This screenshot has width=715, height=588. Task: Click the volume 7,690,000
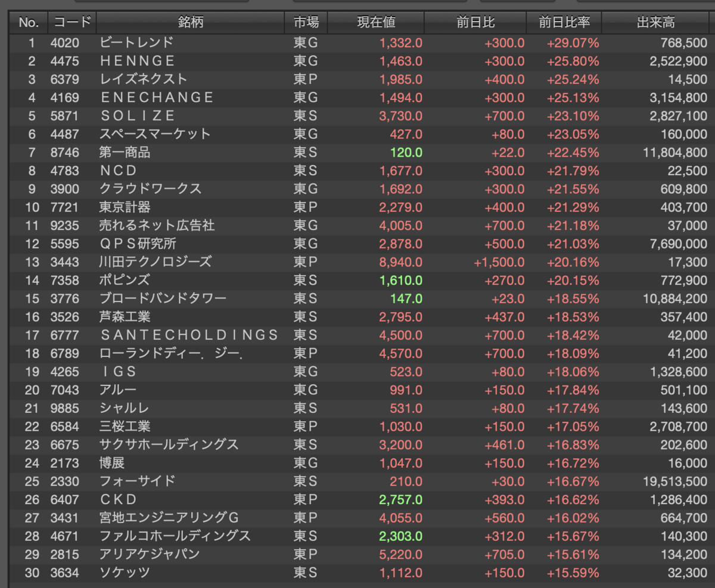[679, 244]
